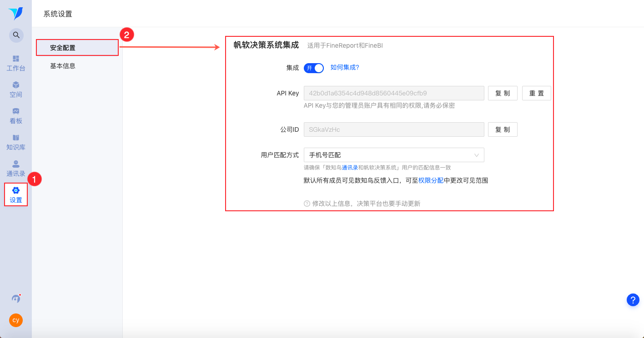This screenshot has height=338, width=644.
Task: Open 看板 from the sidebar
Action: (16, 116)
